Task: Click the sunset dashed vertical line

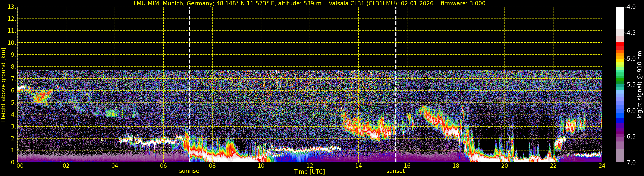Action: tap(396, 75)
